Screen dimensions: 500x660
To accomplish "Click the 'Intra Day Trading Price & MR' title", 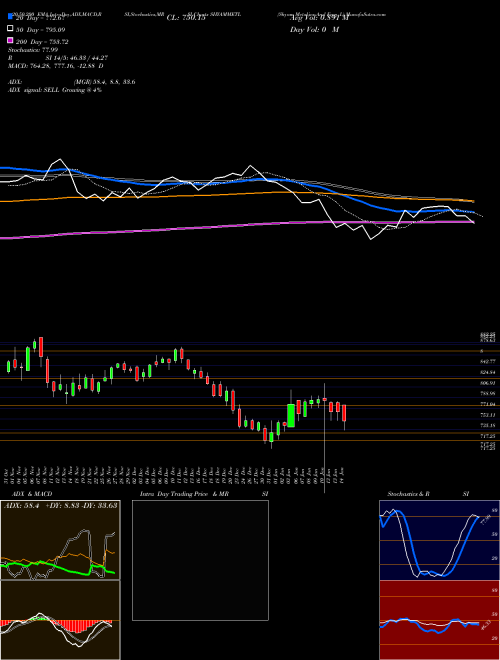I will coord(184,494).
